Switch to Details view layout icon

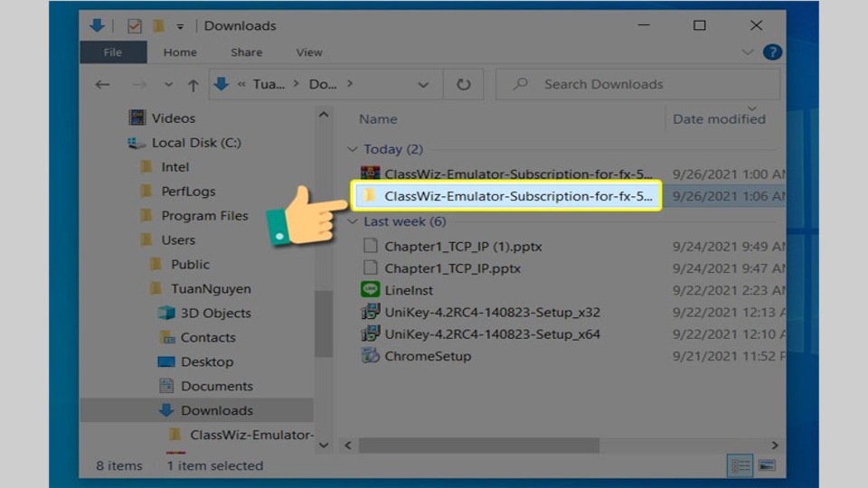tap(741, 466)
